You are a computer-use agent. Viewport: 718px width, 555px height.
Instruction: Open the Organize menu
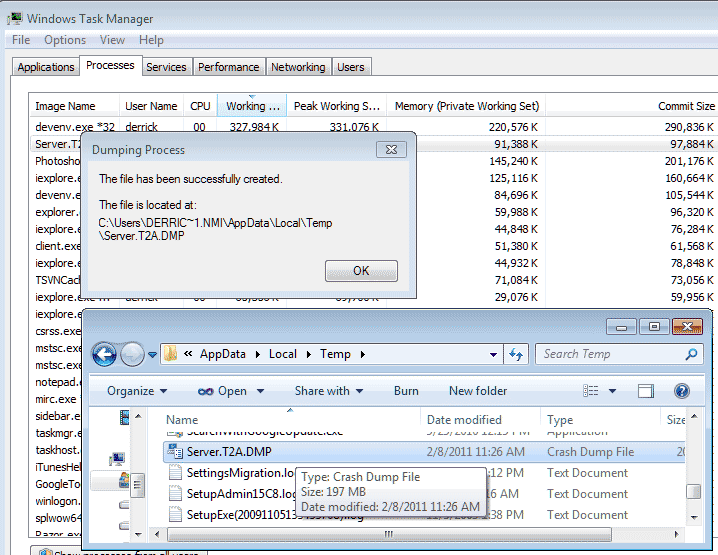coord(136,391)
